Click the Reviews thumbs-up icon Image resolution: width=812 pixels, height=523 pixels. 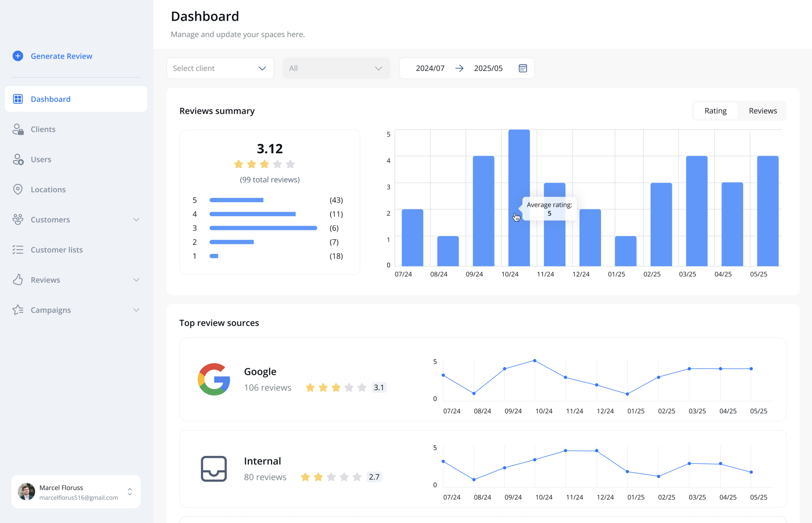tap(18, 280)
